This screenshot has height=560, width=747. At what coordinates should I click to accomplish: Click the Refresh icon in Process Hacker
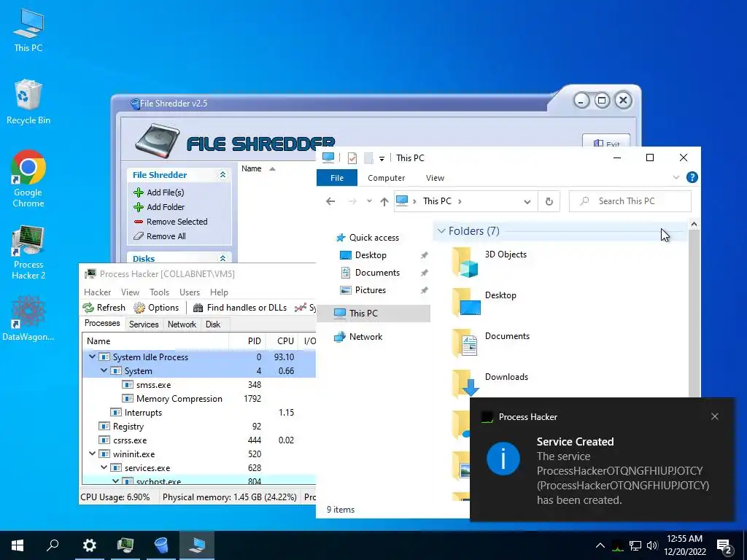88,308
